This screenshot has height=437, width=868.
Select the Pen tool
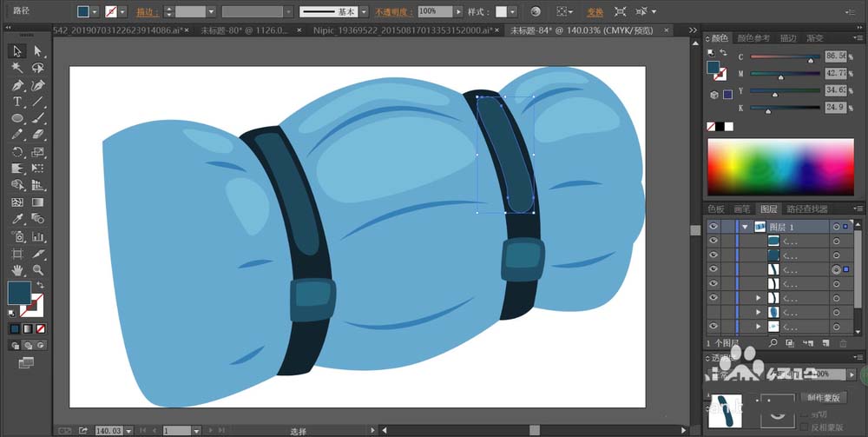[17, 85]
